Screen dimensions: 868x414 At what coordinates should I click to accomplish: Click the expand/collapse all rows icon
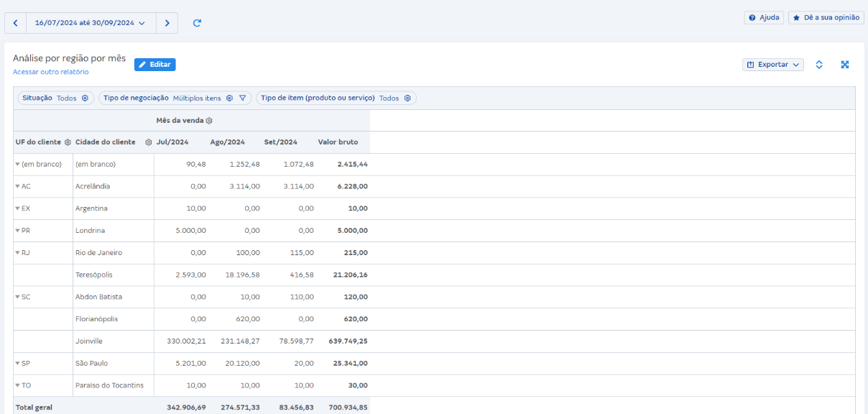pyautogui.click(x=819, y=65)
